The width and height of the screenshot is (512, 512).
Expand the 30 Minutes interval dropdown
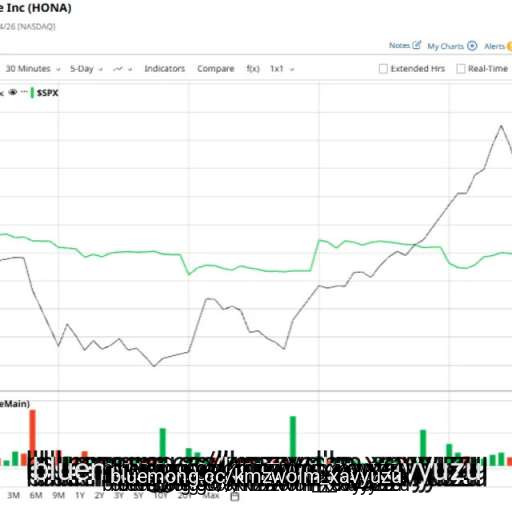[x=33, y=69]
